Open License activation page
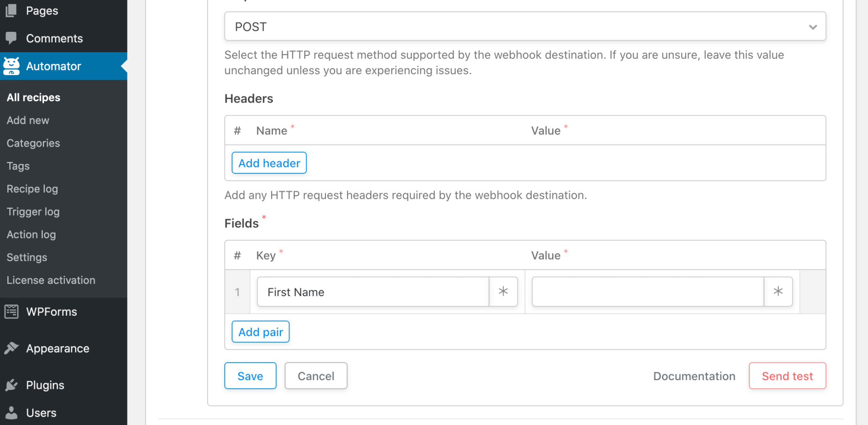 pos(51,280)
